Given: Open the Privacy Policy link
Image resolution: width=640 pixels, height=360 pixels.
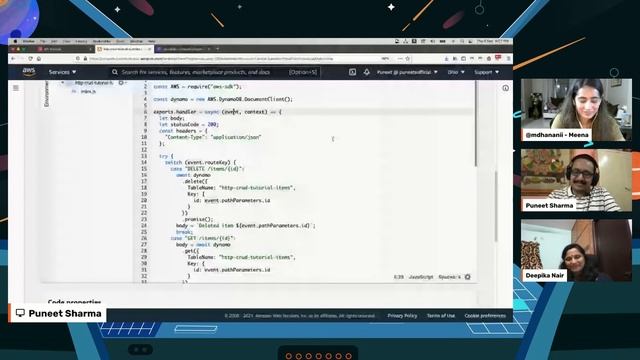Looking at the screenshot, I should coord(402,316).
